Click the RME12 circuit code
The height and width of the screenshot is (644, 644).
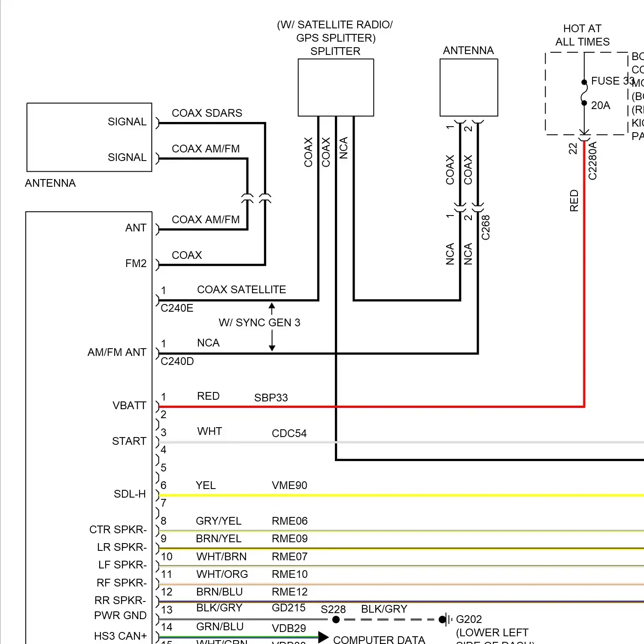tap(289, 592)
